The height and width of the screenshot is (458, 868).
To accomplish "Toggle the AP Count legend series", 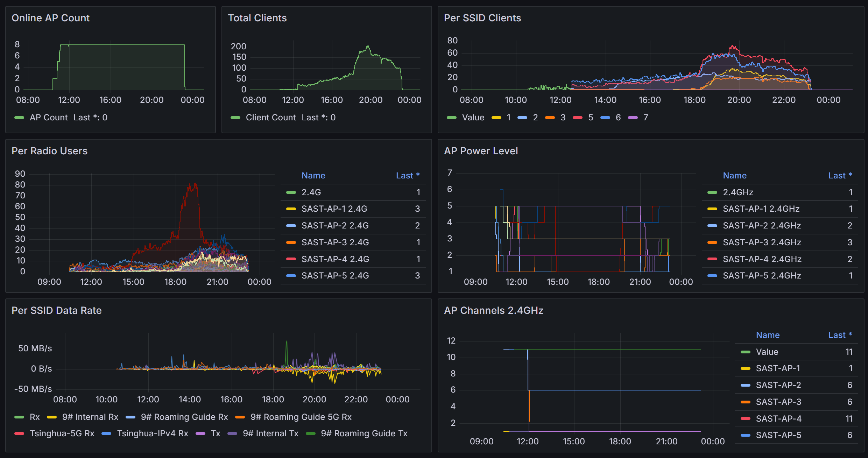I will click(x=49, y=118).
